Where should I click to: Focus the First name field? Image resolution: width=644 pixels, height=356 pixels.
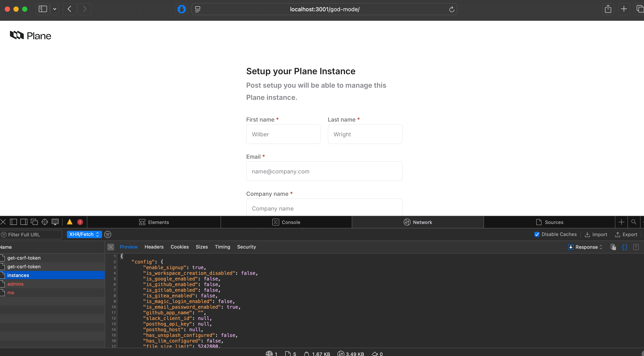(x=283, y=134)
